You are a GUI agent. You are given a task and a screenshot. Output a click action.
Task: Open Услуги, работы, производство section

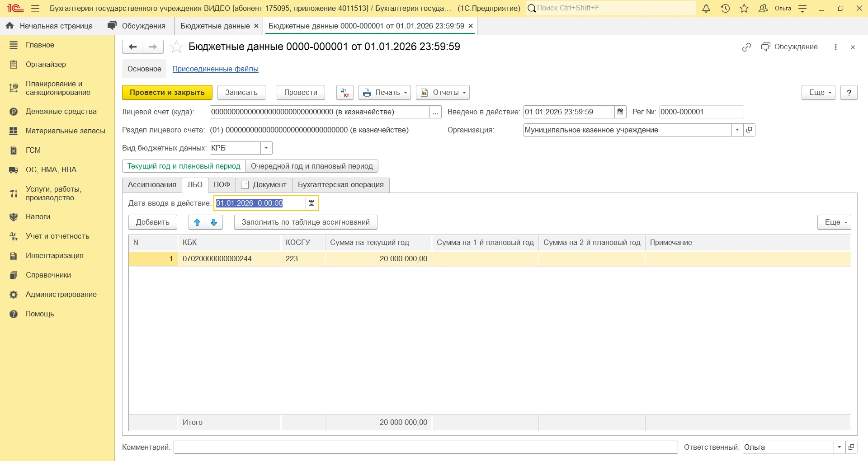pyautogui.click(x=57, y=193)
